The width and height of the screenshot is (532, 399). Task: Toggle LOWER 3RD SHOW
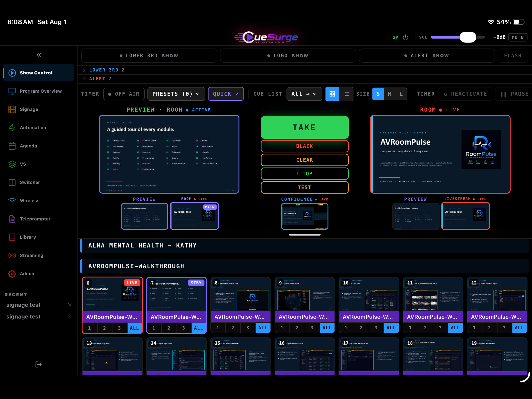(x=149, y=55)
